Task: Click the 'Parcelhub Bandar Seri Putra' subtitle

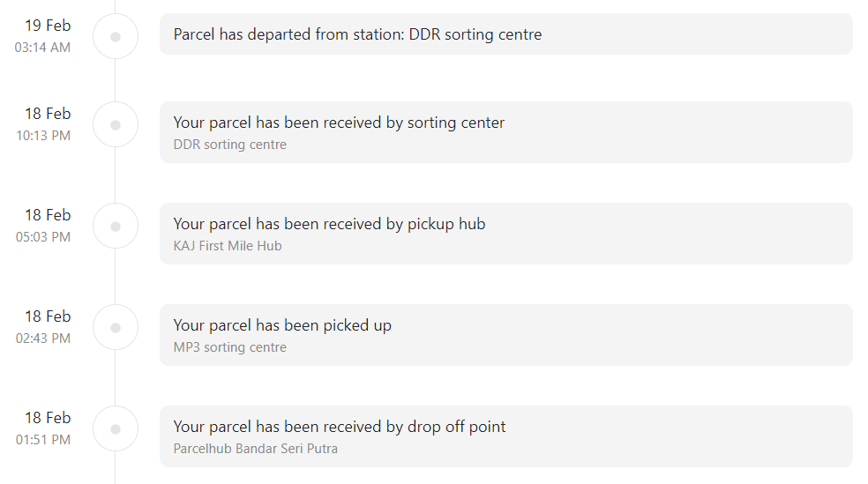Action: click(x=255, y=449)
